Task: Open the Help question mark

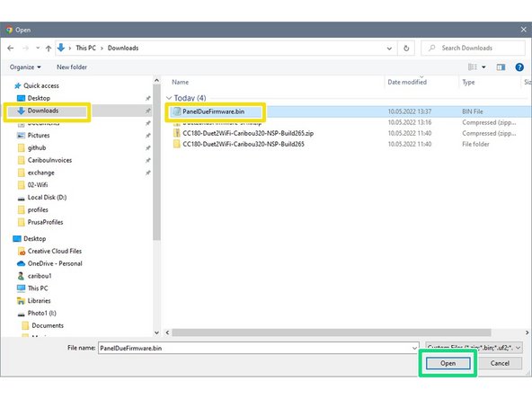Action: [519, 67]
